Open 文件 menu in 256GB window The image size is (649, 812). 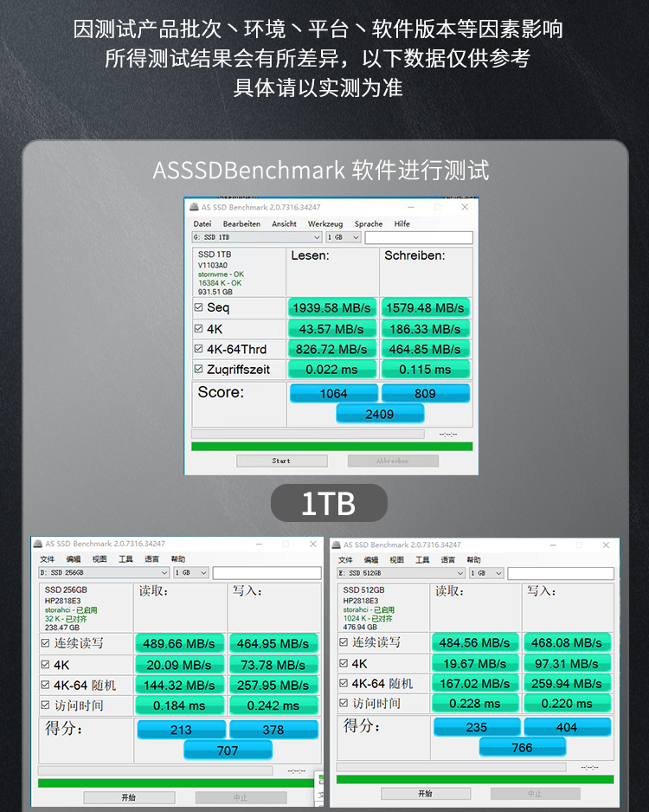[x=47, y=559]
